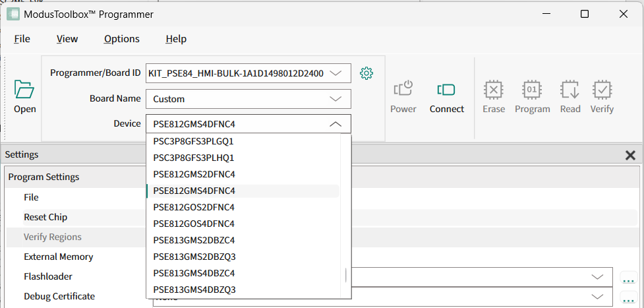Screen dimensions: 644x308
Task: Select device PSE812GOS4DFNC4
Action: [243, 224]
